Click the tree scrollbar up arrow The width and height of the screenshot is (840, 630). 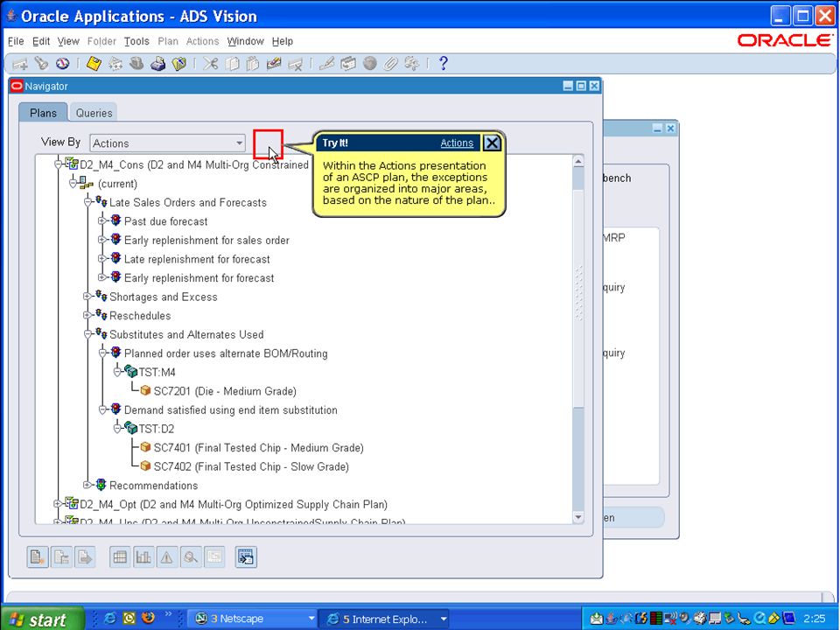point(578,161)
